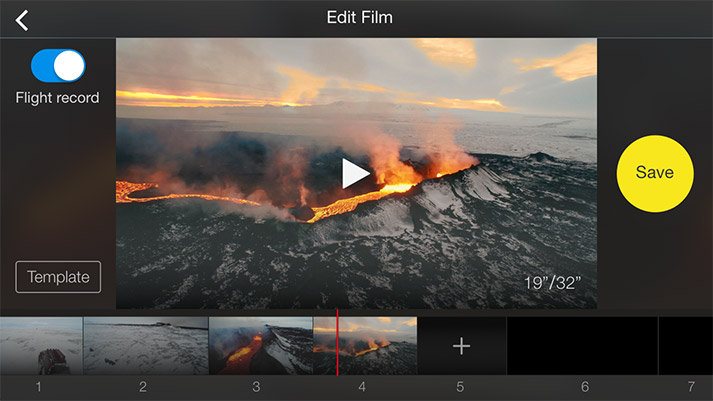Click the empty clip slot numbered 6

click(x=582, y=346)
